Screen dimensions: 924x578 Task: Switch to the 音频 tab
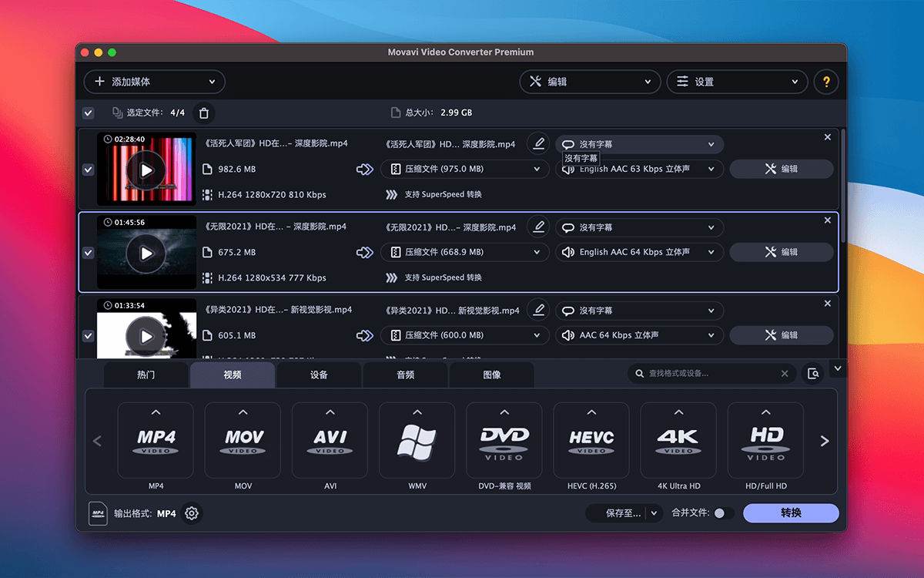point(405,375)
